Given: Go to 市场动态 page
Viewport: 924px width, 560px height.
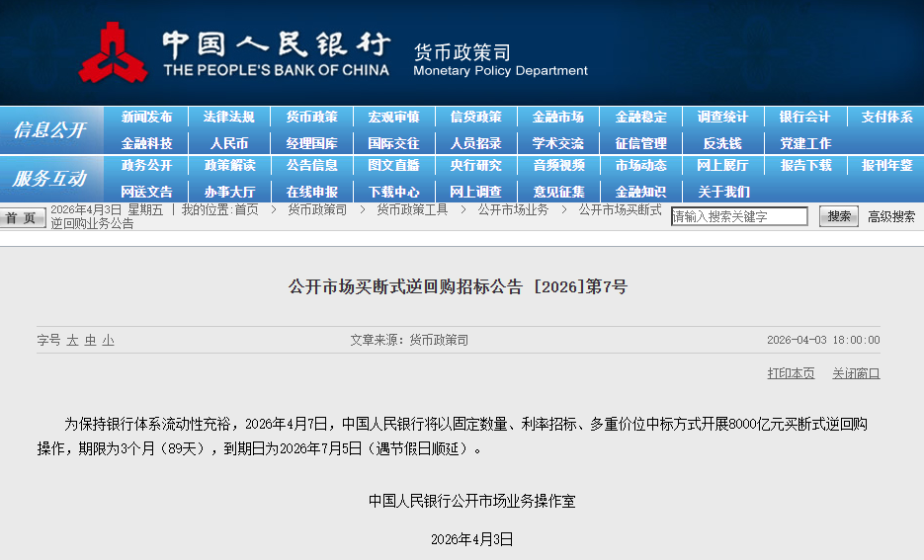Looking at the screenshot, I should pyautogui.click(x=640, y=166).
